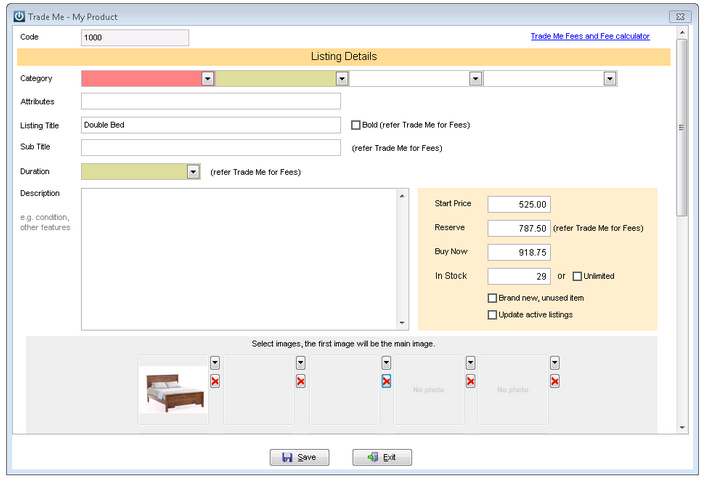Screen dimensions: 702x478
Task: Select the third empty image slot
Action: (x=344, y=390)
